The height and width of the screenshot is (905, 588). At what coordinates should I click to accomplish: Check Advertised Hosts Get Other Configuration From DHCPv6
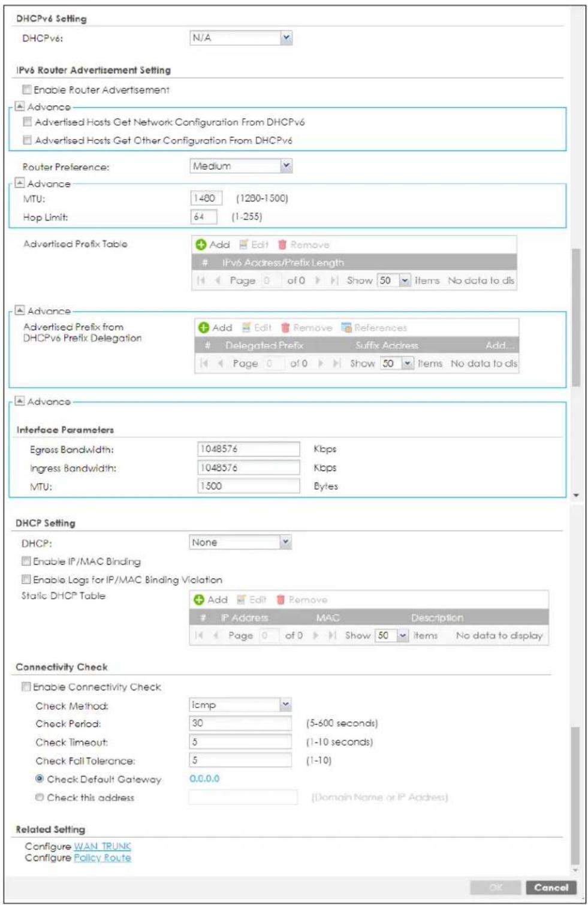[x=27, y=140]
